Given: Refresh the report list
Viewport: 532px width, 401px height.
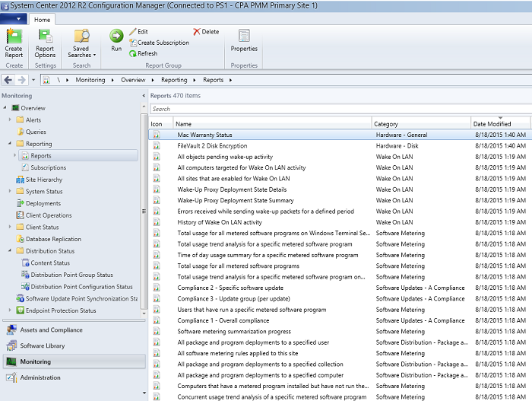Looking at the screenshot, I should point(143,53).
